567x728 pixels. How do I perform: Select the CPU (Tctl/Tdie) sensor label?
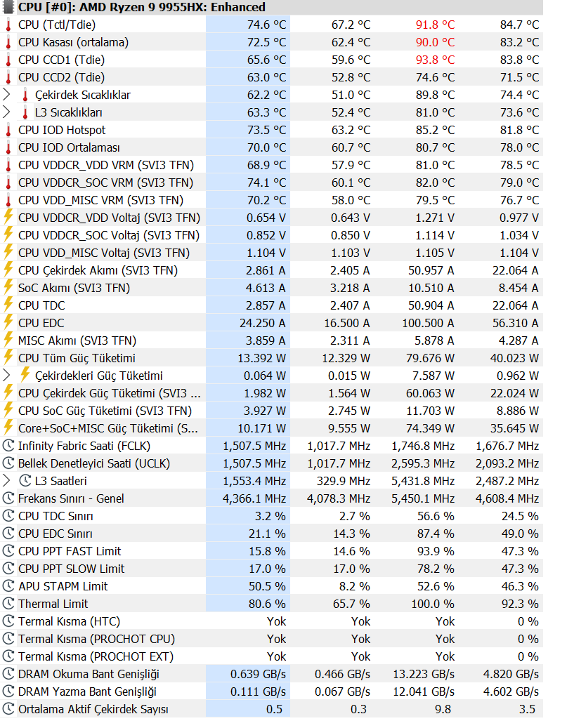[x=57, y=25]
